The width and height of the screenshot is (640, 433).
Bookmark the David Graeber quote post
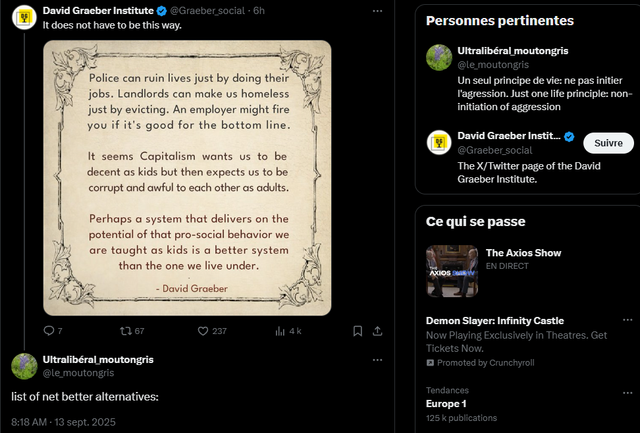357,331
